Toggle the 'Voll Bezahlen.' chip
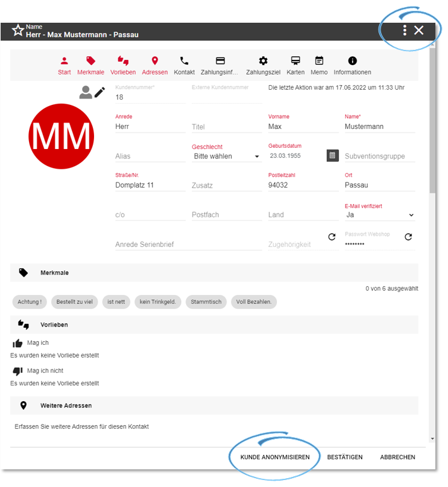Viewport: 448px width, 487px height. 254,301
